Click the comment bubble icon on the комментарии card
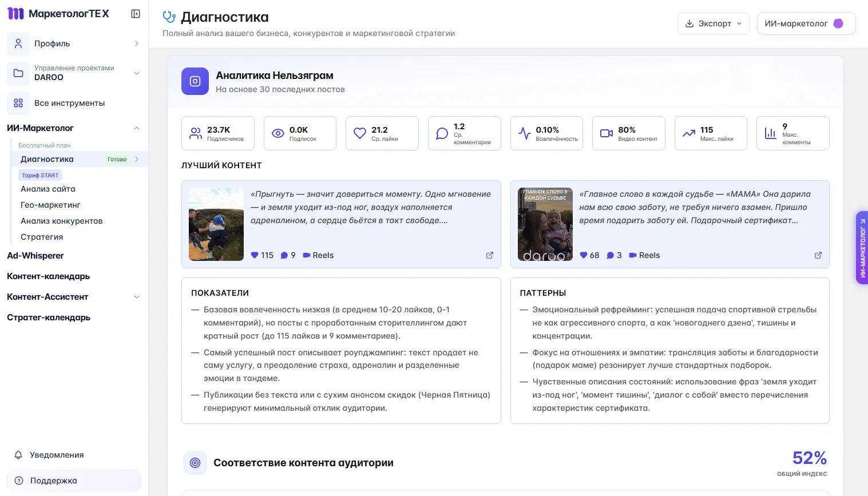Screen dimensions: 868x496 click(x=442, y=133)
